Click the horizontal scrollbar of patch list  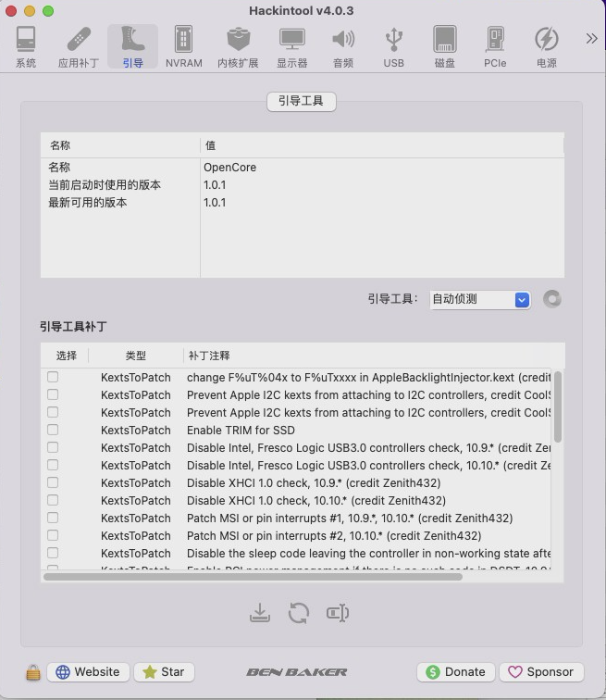point(253,577)
